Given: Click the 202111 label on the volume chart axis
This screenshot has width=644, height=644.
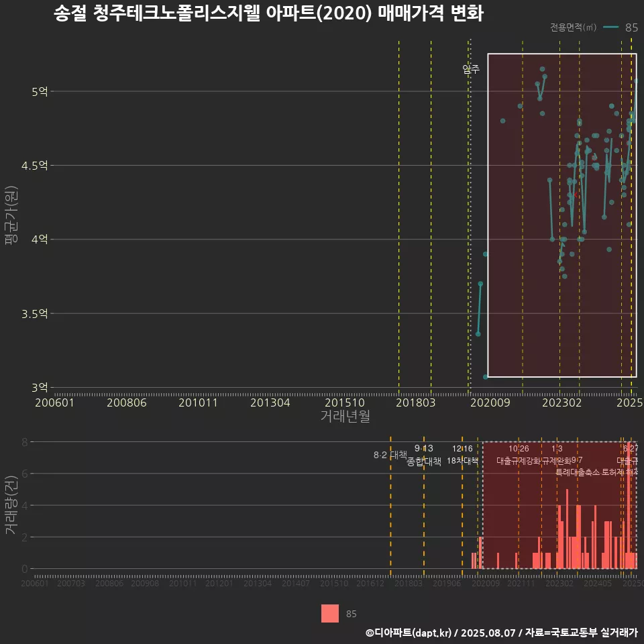Looking at the screenshot, I should (x=521, y=583).
